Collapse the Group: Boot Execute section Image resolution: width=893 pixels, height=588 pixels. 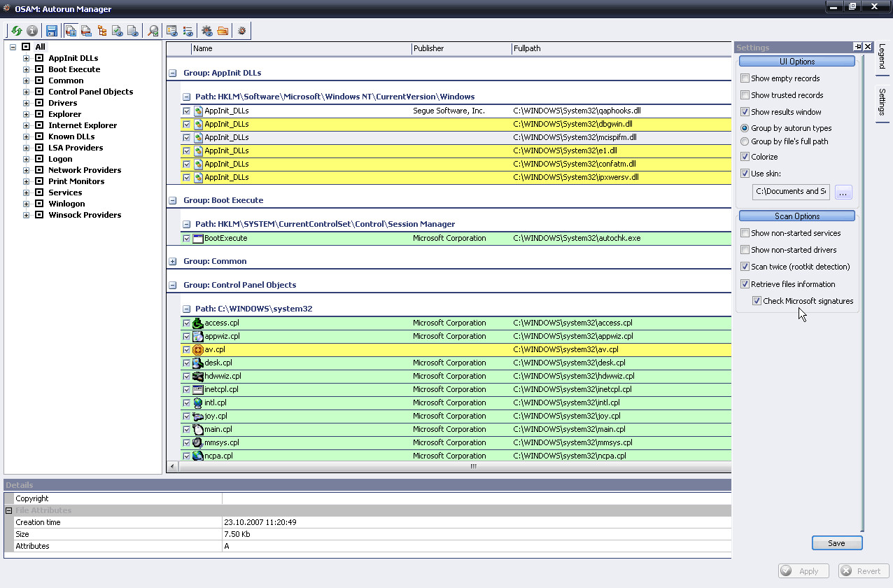173,200
